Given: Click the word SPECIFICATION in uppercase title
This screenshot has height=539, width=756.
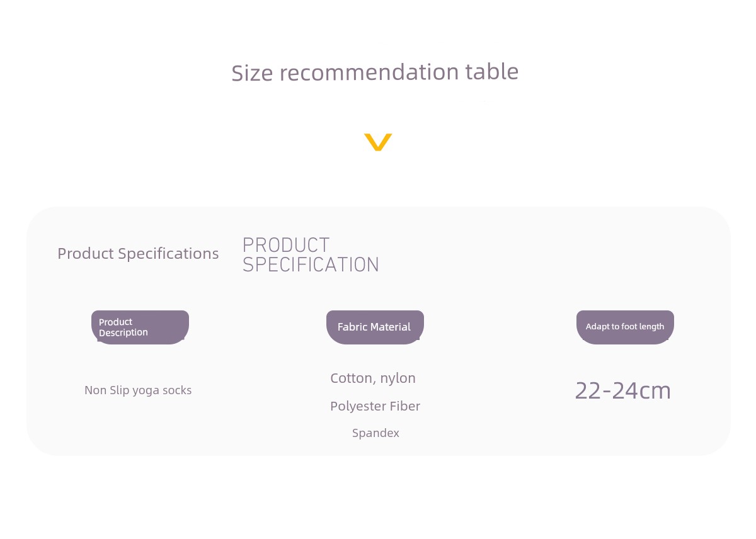Looking at the screenshot, I should [x=311, y=264].
